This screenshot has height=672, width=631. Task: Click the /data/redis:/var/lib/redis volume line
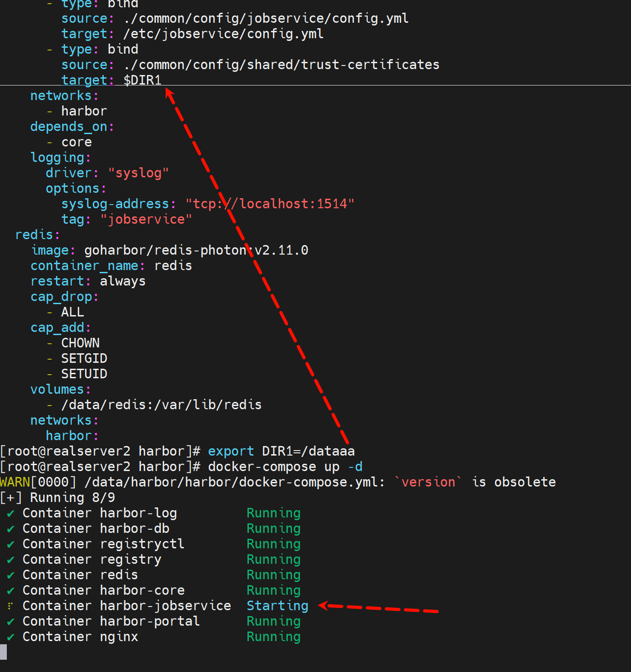coord(161,405)
